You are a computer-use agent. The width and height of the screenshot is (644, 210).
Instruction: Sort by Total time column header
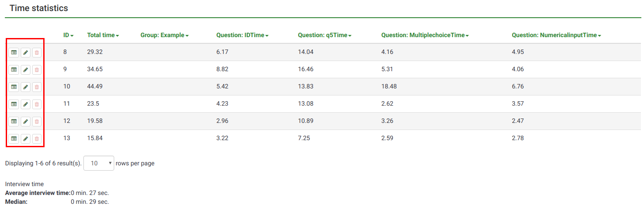103,35
